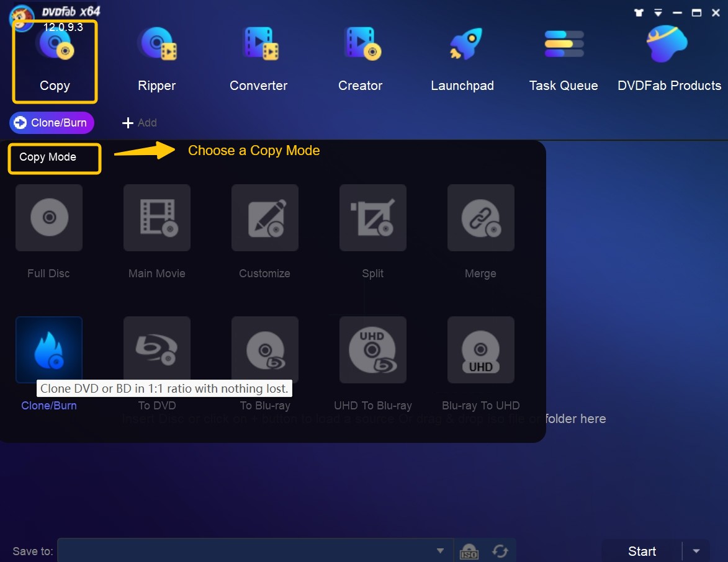728x562 pixels.
Task: Select the To Blu-ray copy mode
Action: click(x=264, y=349)
